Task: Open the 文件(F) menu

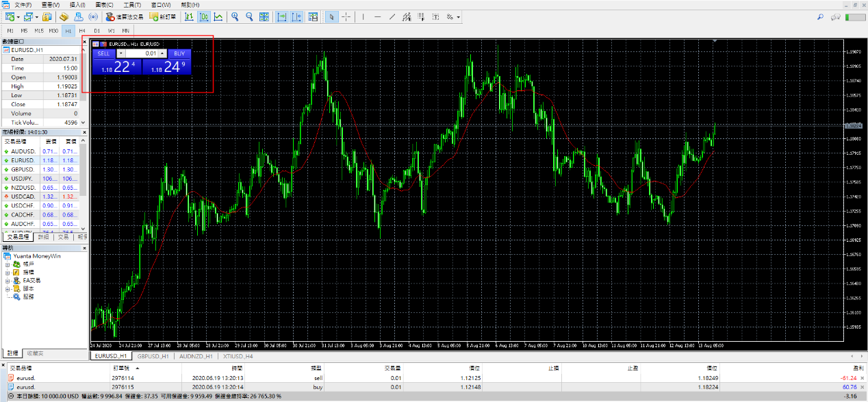Action: point(23,5)
